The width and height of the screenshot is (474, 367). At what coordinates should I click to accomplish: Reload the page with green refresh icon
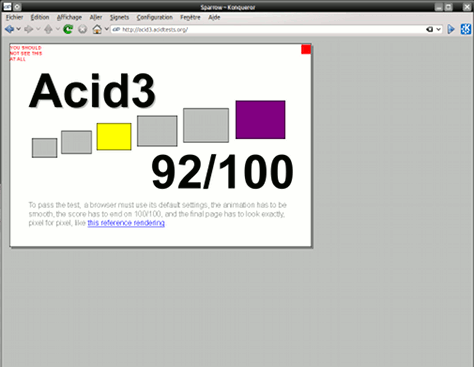pos(68,29)
